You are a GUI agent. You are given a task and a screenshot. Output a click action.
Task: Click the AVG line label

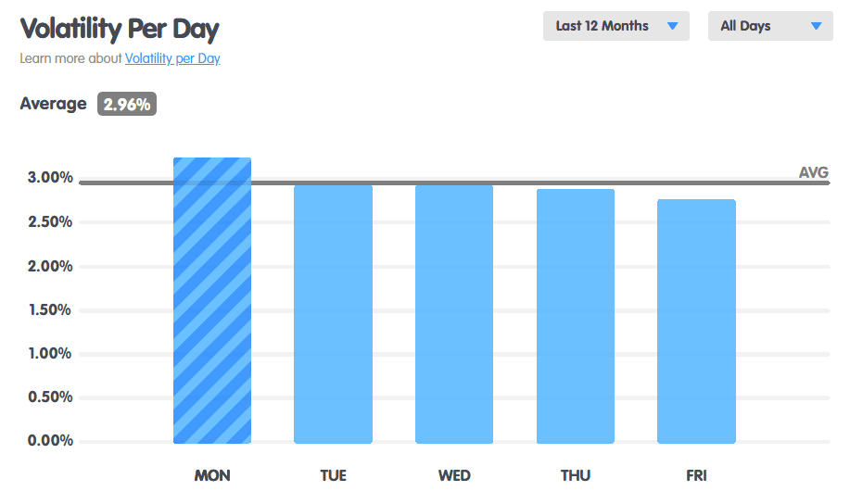click(x=814, y=172)
